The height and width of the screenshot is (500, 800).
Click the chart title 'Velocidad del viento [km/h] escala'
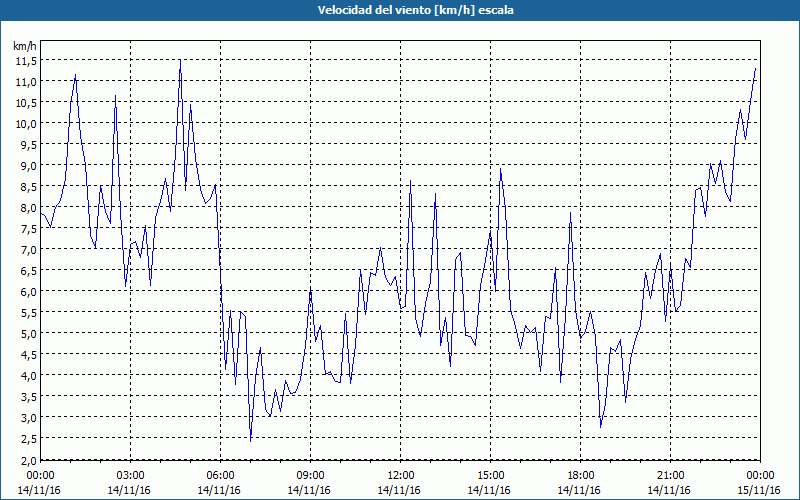[x=415, y=10]
